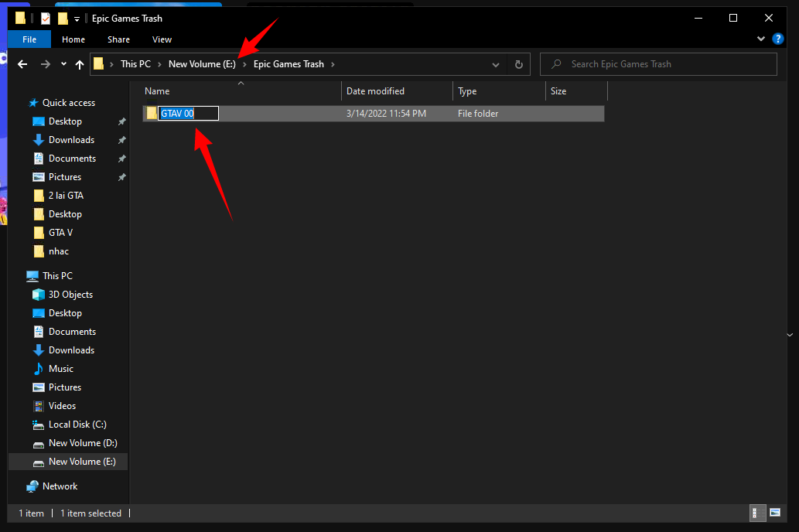This screenshot has height=532, width=799.
Task: Go back with the Back arrow
Action: [22, 64]
